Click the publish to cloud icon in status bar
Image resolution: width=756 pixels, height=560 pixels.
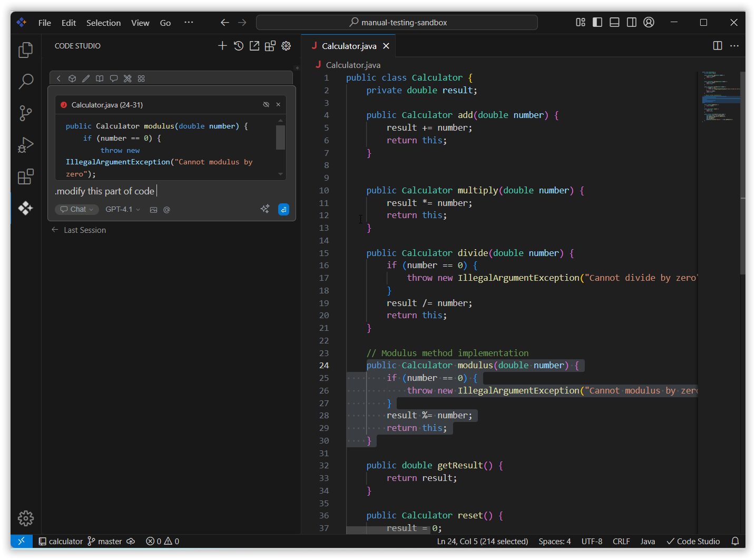131,541
